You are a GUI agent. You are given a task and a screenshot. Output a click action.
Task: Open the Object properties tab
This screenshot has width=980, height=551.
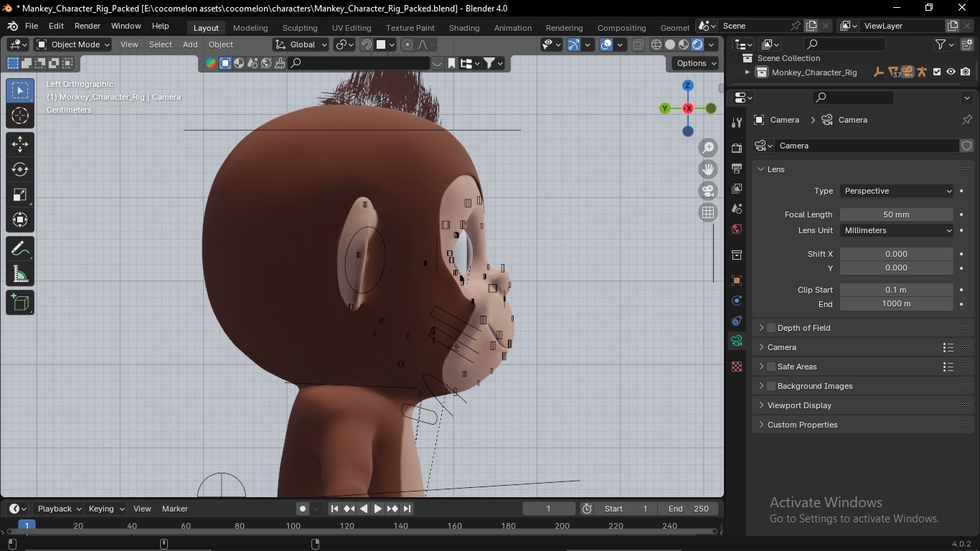point(737,281)
